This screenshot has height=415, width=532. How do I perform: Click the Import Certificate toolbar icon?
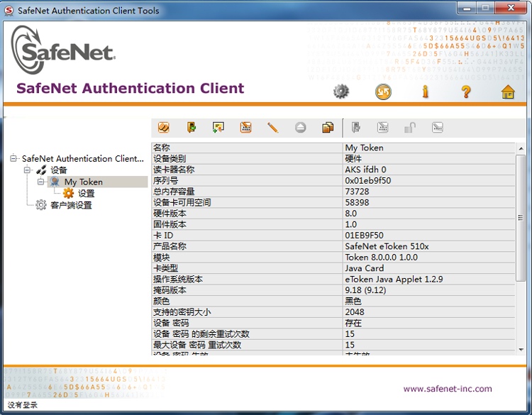point(218,128)
